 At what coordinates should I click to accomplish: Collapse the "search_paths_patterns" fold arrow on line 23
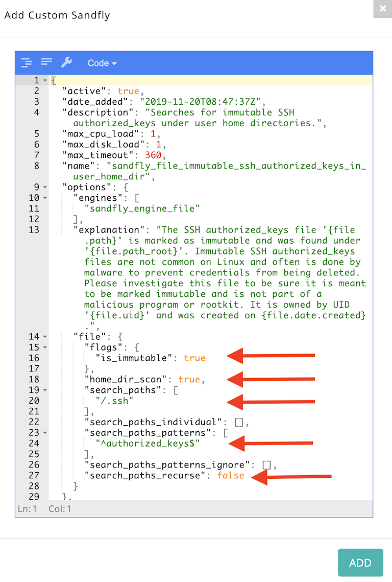pos(45,433)
